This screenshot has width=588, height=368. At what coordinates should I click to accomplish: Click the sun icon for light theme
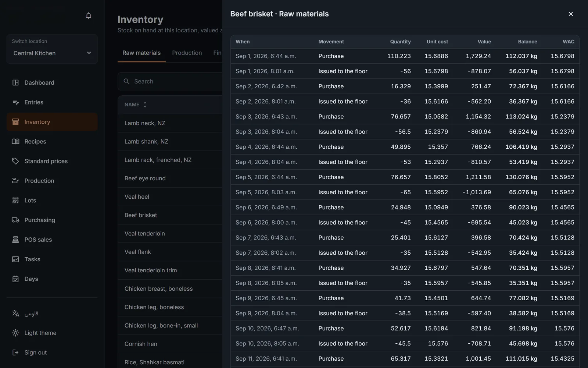[x=15, y=333]
